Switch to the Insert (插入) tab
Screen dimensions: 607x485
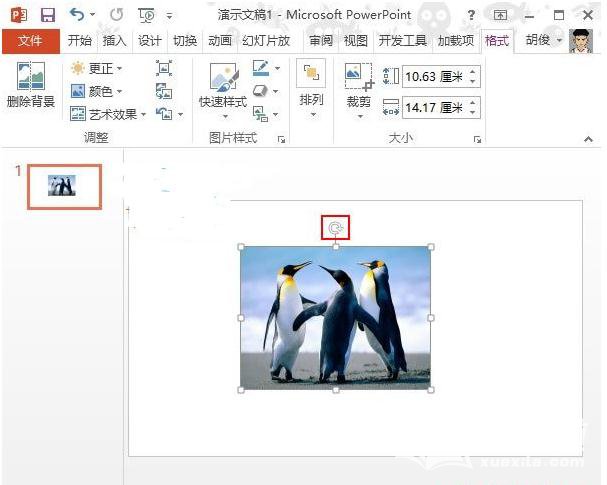(x=115, y=41)
